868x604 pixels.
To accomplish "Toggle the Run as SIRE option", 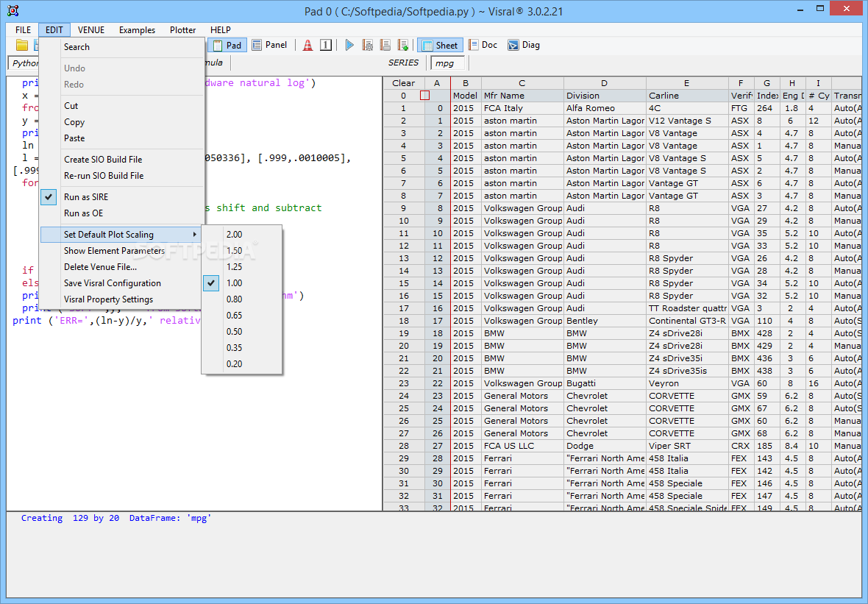I will click(x=86, y=197).
